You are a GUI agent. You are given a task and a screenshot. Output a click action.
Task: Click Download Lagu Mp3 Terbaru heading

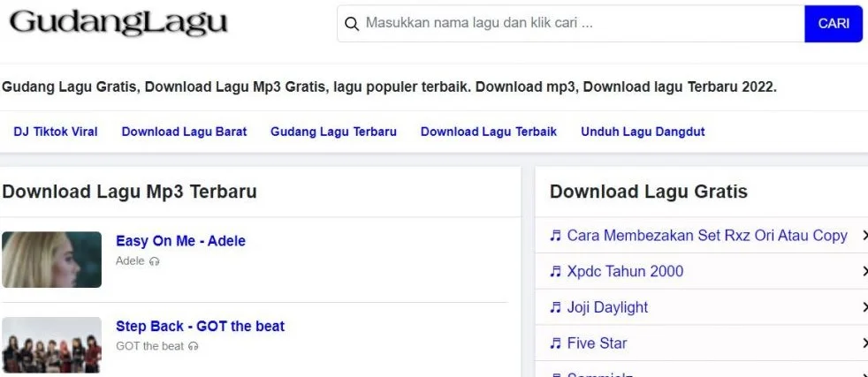tap(130, 192)
